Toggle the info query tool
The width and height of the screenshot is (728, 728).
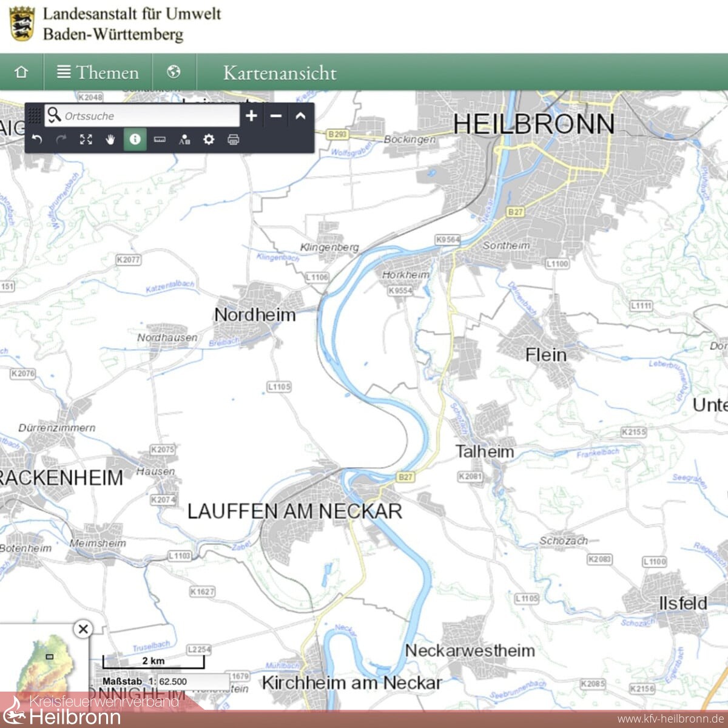(x=135, y=140)
